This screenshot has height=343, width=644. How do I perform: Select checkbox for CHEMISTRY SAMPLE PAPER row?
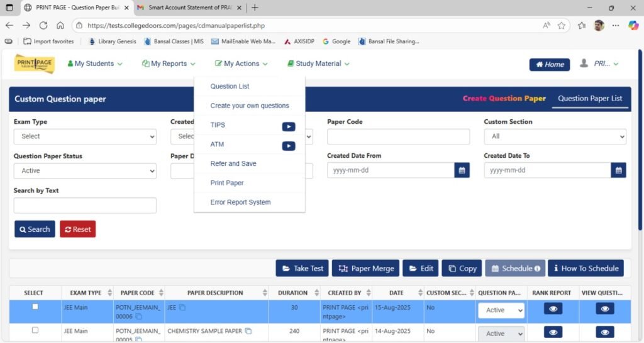[x=35, y=330]
